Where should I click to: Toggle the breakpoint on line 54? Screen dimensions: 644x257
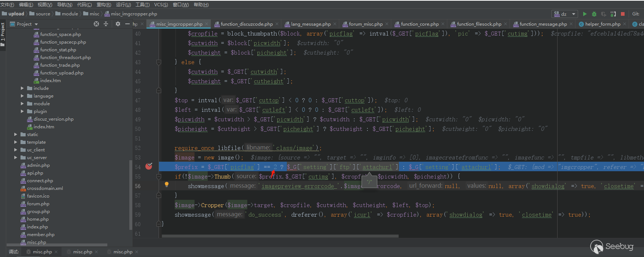(x=149, y=166)
